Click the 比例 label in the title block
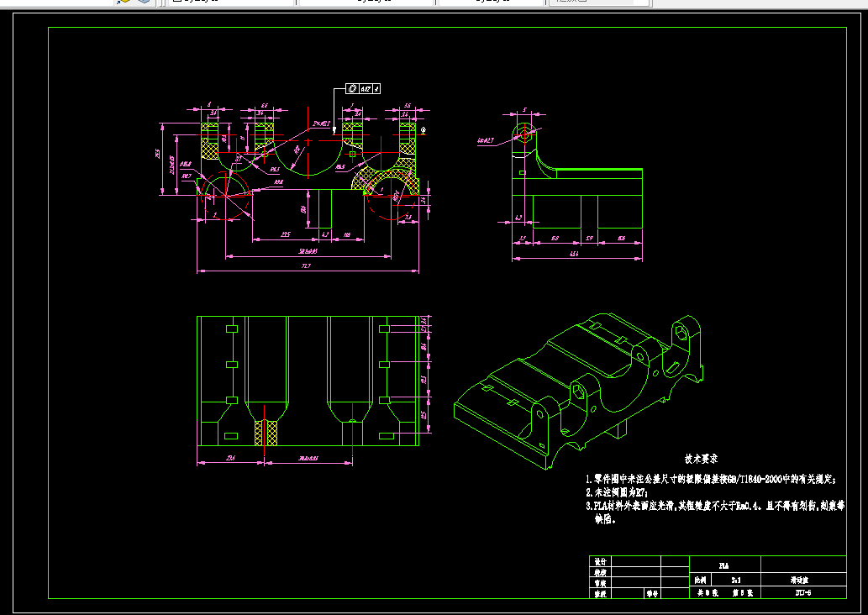Viewport: 868px width, 615px height. point(700,580)
